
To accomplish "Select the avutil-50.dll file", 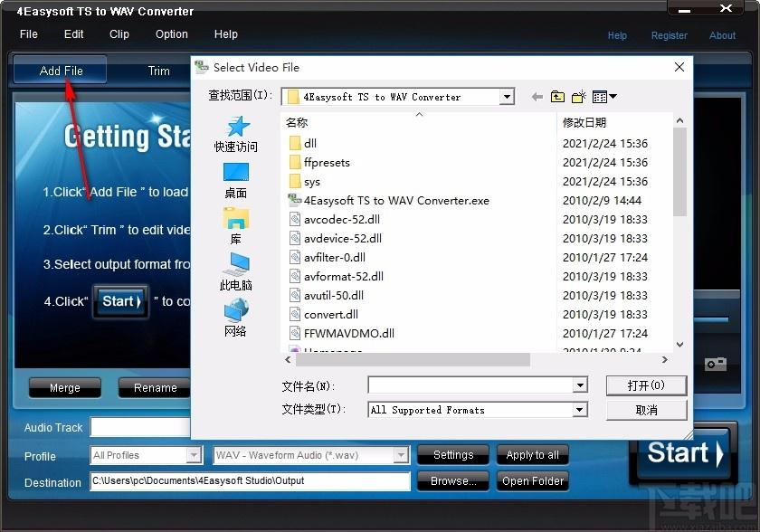I will [x=327, y=296].
